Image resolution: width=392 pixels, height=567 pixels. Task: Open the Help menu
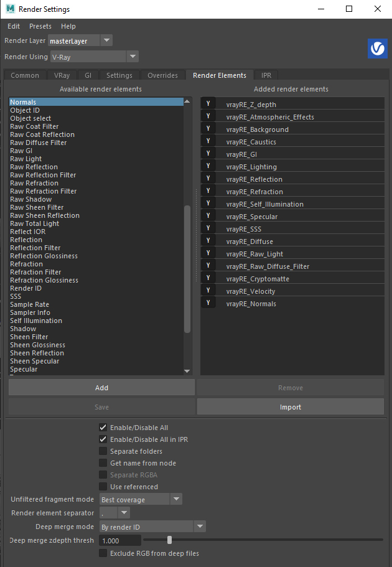[x=68, y=26]
